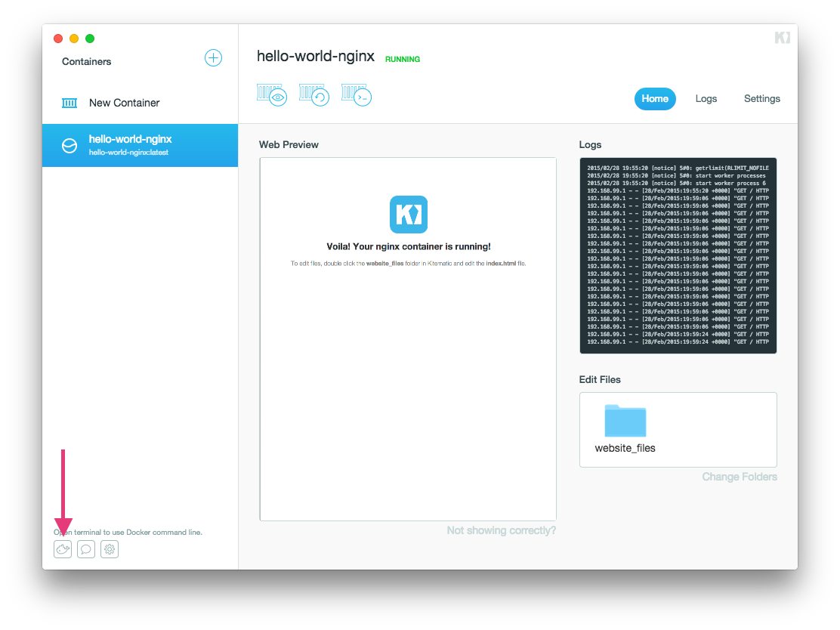Click the Kitematic logo in the web preview
Image resolution: width=840 pixels, height=630 pixels.
point(408,215)
